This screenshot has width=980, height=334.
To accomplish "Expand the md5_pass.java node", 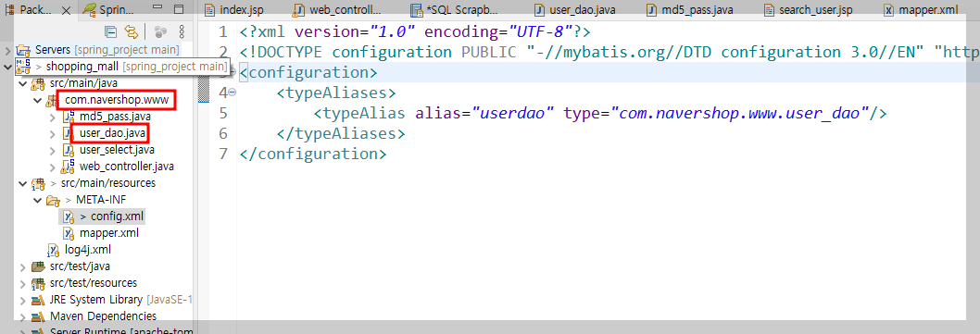I will [x=53, y=117].
